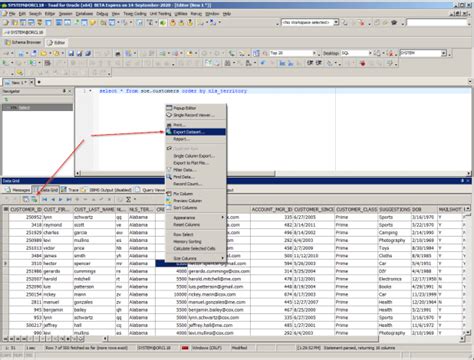This screenshot has width=474, height=360.
Task: Expand the Size Columns submenu
Action: tap(196, 258)
